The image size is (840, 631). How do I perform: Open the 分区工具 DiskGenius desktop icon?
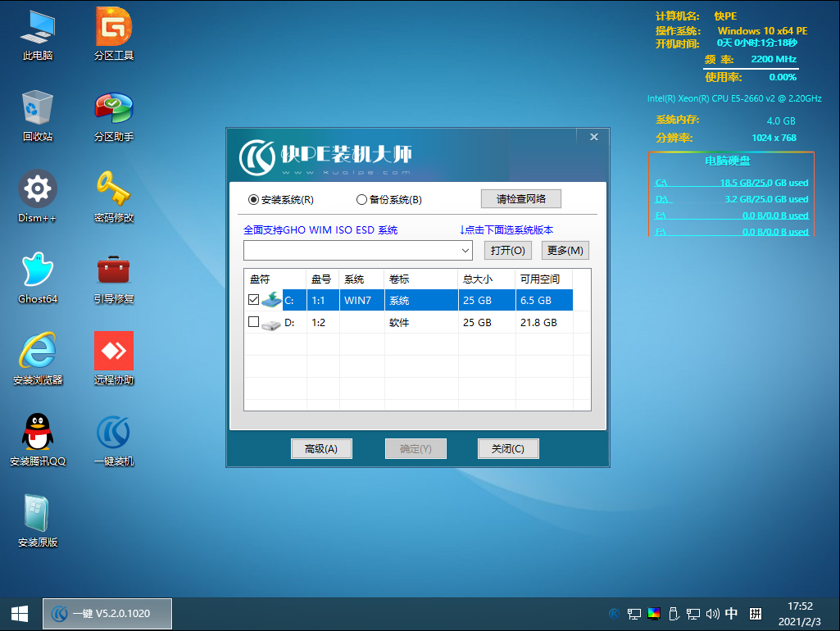coord(114,29)
